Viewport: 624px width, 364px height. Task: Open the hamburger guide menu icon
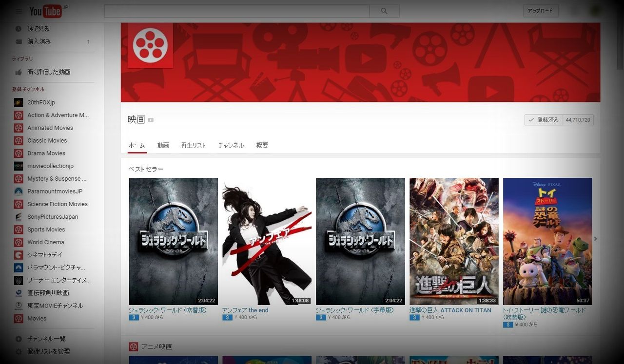tap(19, 11)
